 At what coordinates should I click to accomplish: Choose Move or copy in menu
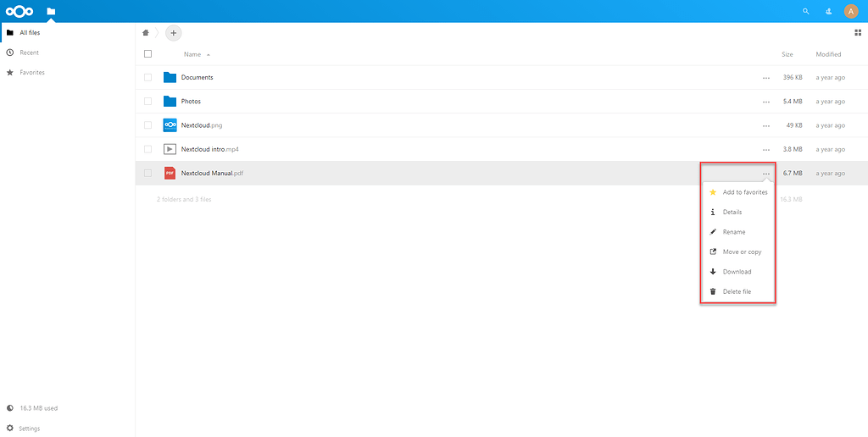click(x=738, y=252)
